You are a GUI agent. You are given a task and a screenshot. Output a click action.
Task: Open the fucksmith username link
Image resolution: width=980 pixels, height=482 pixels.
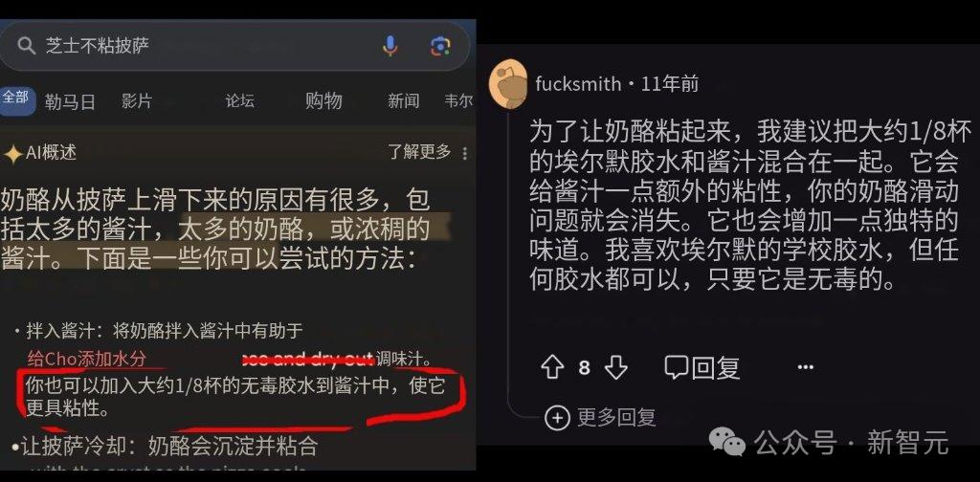click(578, 83)
